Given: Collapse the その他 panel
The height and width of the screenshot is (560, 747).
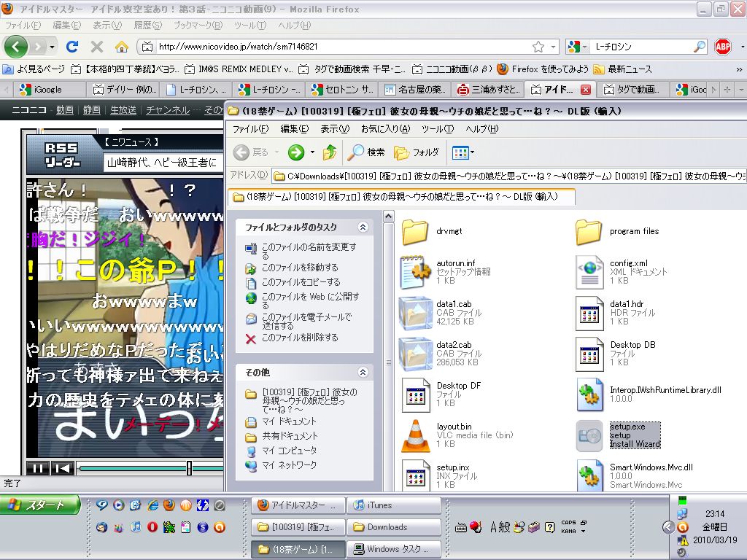Looking at the screenshot, I should 363,372.
